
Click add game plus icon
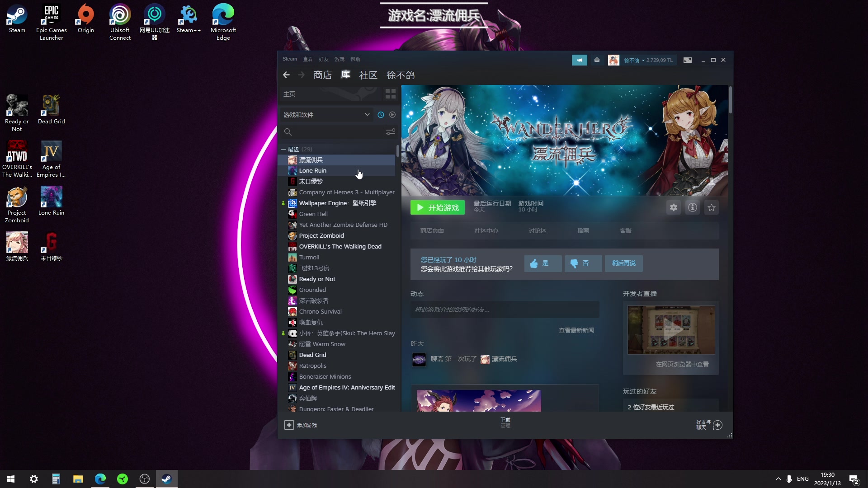(x=289, y=425)
